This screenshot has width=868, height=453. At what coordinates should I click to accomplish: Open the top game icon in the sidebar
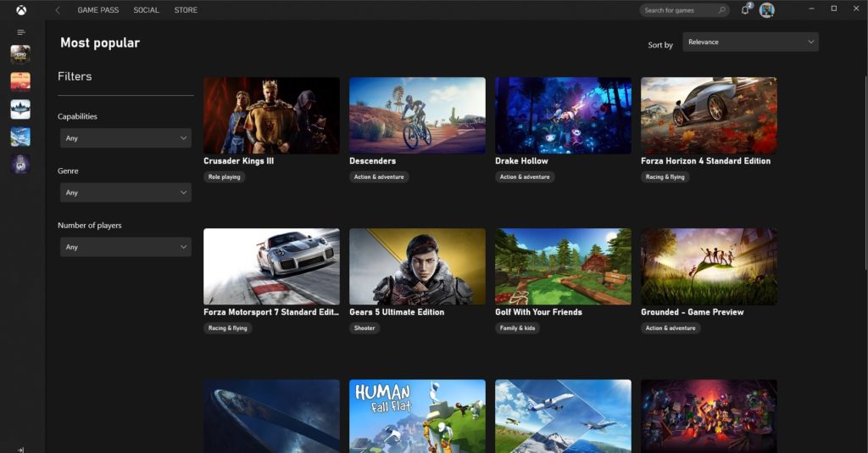[x=20, y=54]
